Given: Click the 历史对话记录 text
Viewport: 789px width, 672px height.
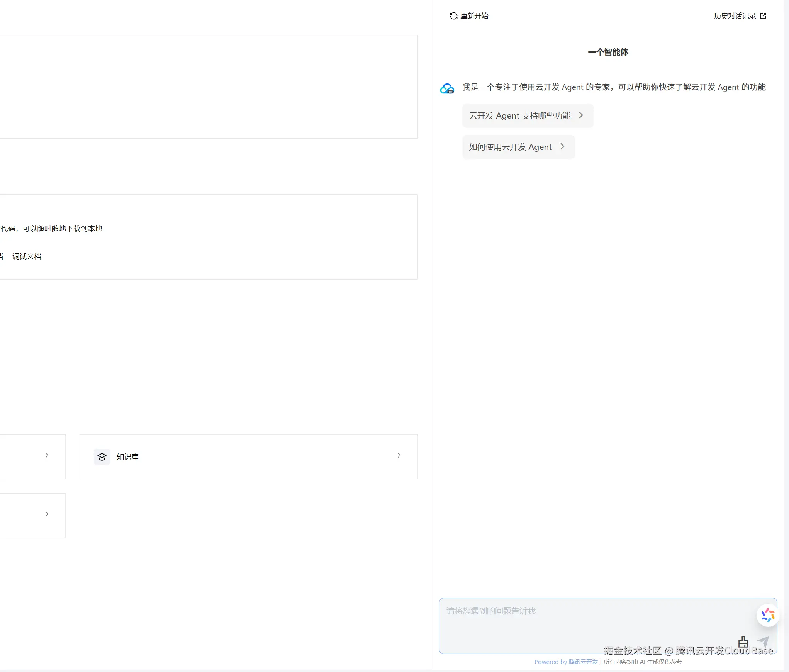Looking at the screenshot, I should tap(735, 16).
